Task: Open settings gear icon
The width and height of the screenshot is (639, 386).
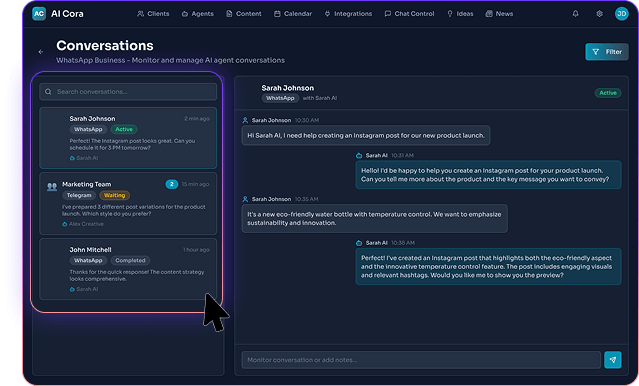Action: coord(599,14)
